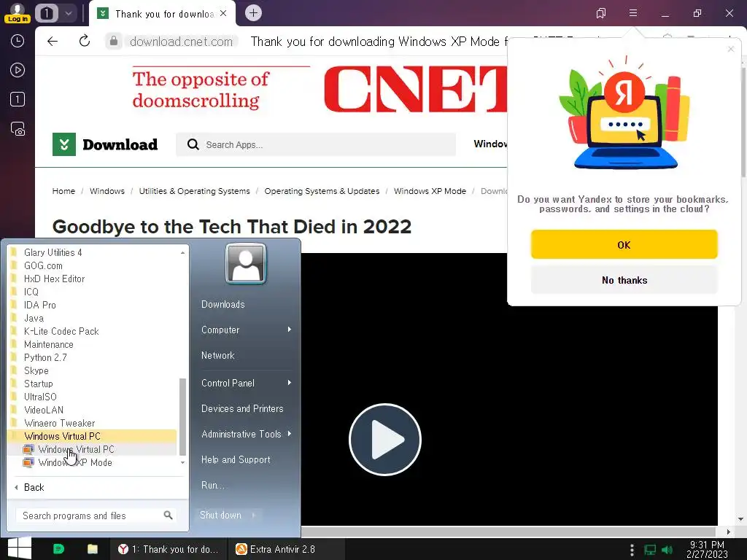Open Devices and Printers

tap(242, 408)
